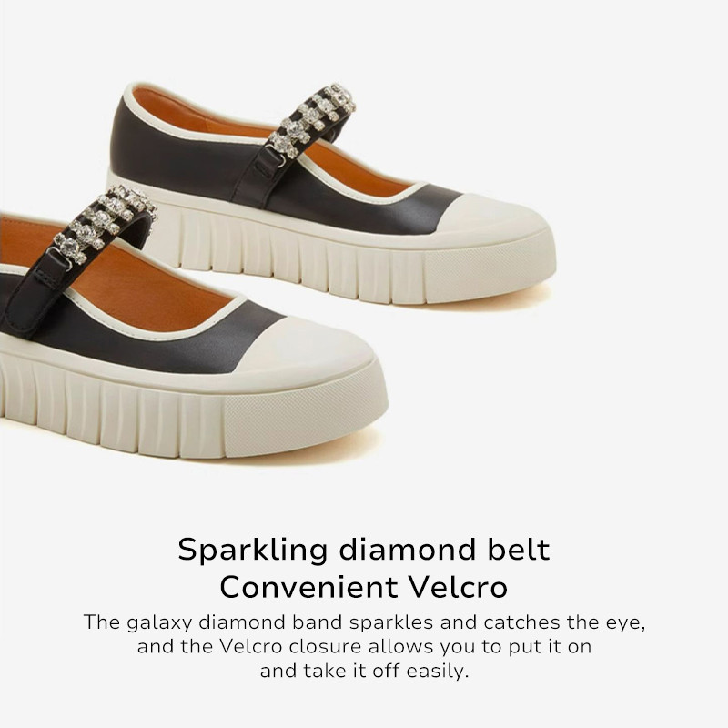Screen dimensions: 728x728
Task: Click the rhinestone strap on the lower shoe
Action: point(105,224)
